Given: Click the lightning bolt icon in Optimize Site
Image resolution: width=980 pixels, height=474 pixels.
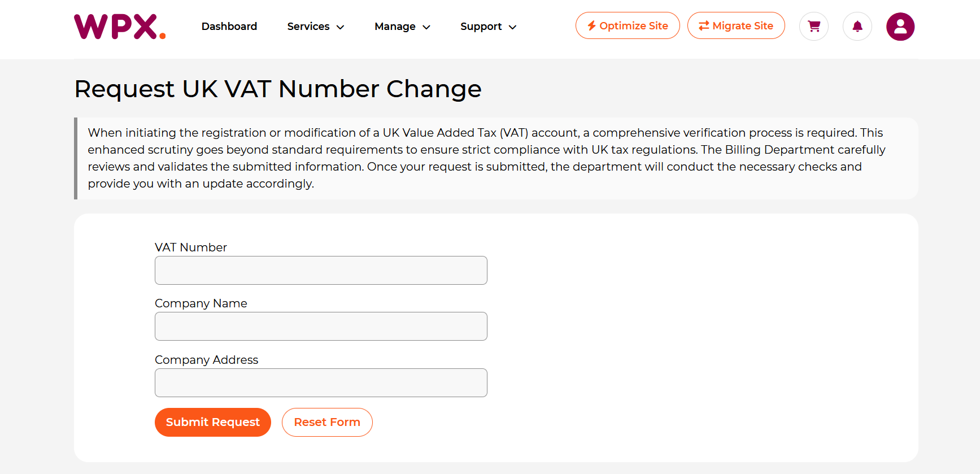Looking at the screenshot, I should coord(591,26).
